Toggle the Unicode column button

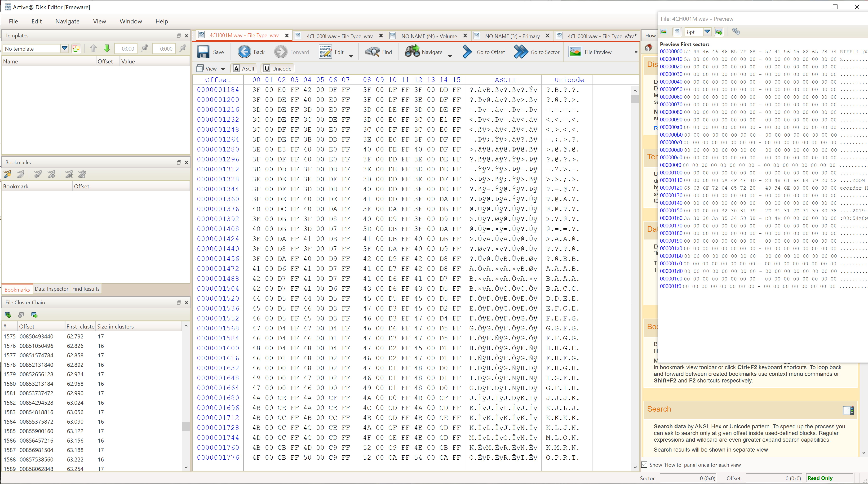click(278, 68)
